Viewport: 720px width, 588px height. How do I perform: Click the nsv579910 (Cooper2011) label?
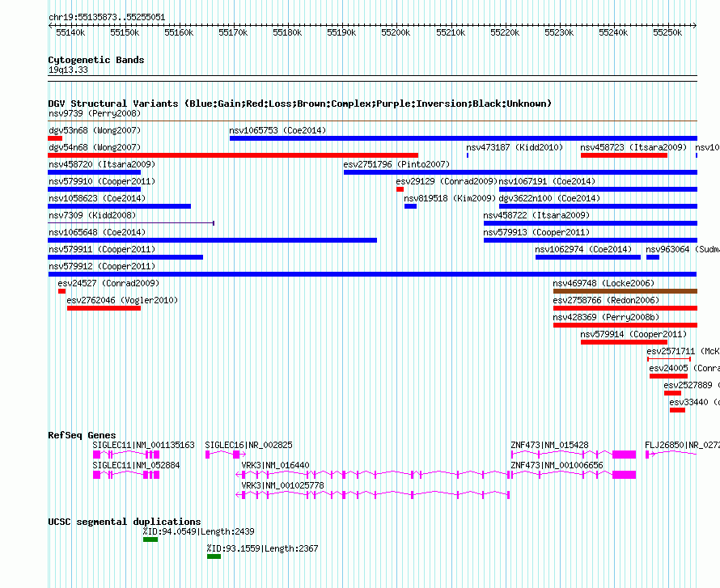point(102,181)
